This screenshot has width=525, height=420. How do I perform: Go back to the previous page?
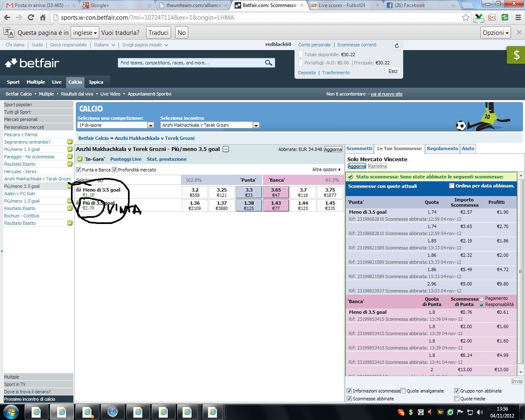pos(7,18)
